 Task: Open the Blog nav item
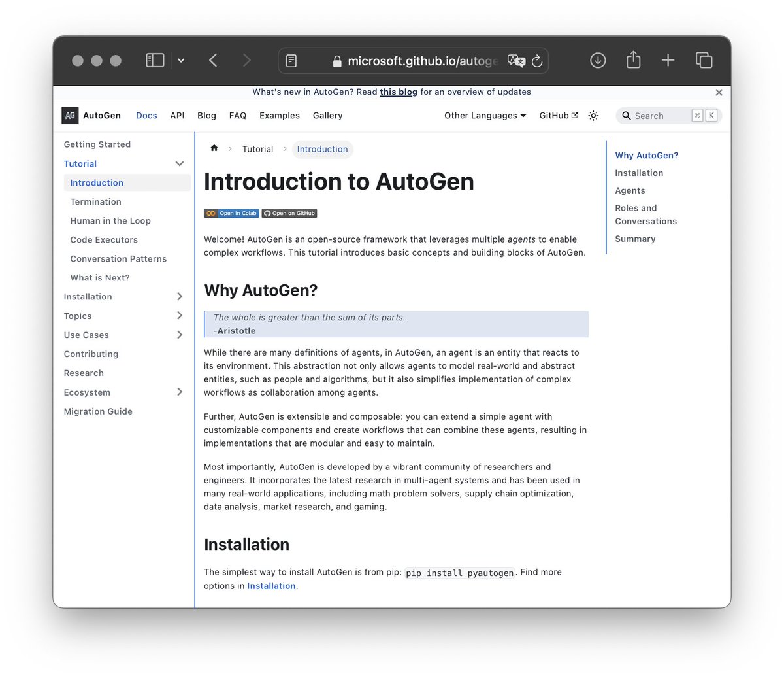coord(206,116)
